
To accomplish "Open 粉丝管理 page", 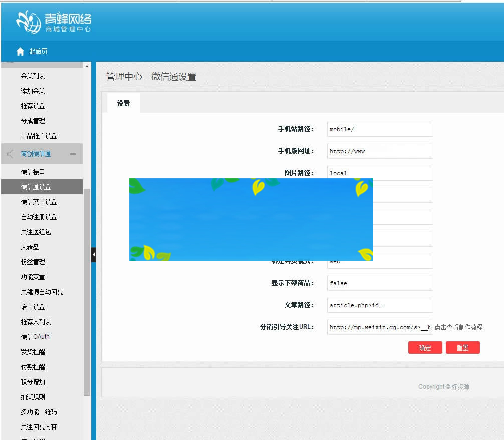I will coord(32,262).
